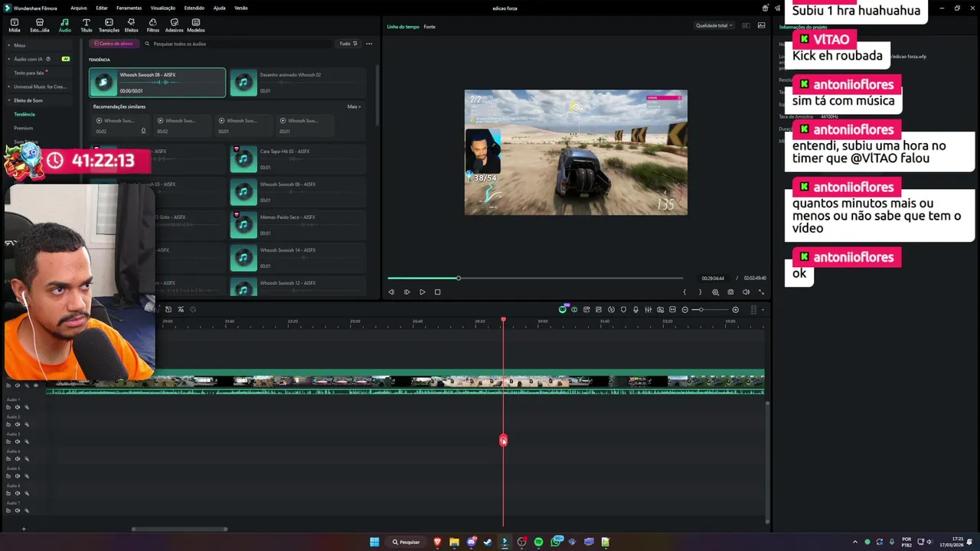
Task: Open the Qualidade total dropdown
Action: click(714, 25)
